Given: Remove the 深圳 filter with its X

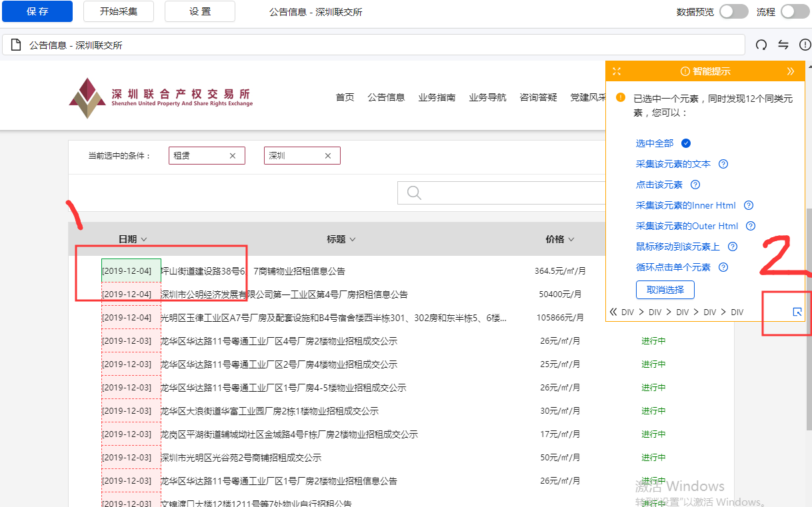Looking at the screenshot, I should coord(328,156).
